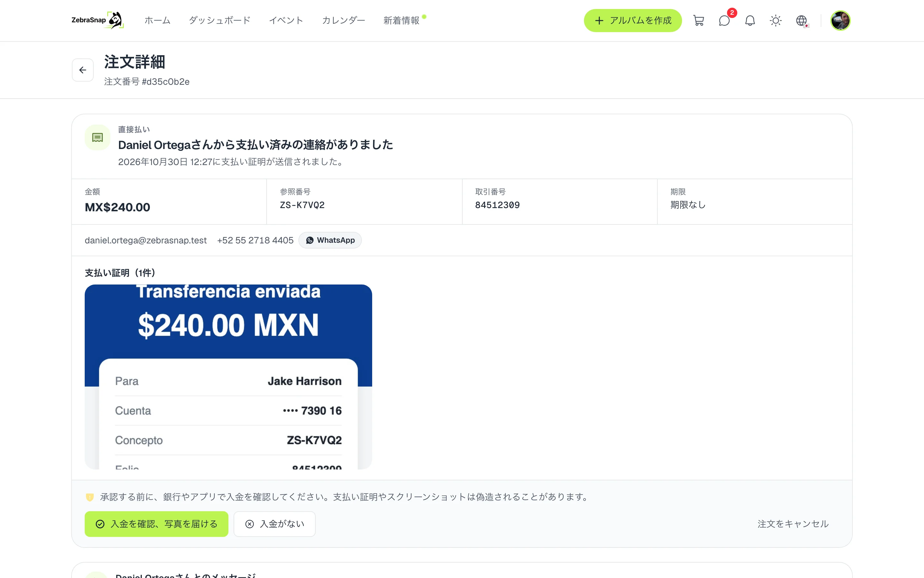This screenshot has width=924, height=578.
Task: Open カレンダー in the navigation
Action: click(343, 21)
